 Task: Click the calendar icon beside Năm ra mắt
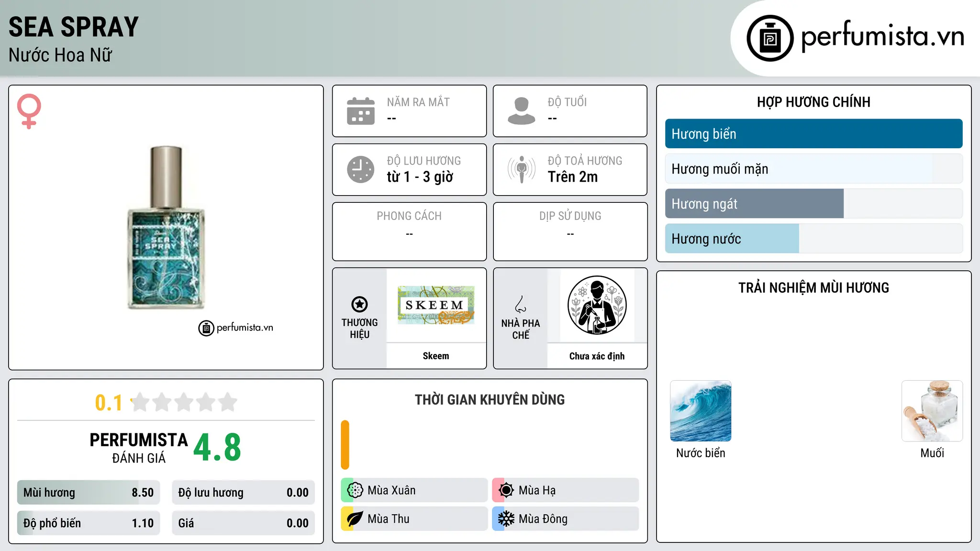point(361,111)
